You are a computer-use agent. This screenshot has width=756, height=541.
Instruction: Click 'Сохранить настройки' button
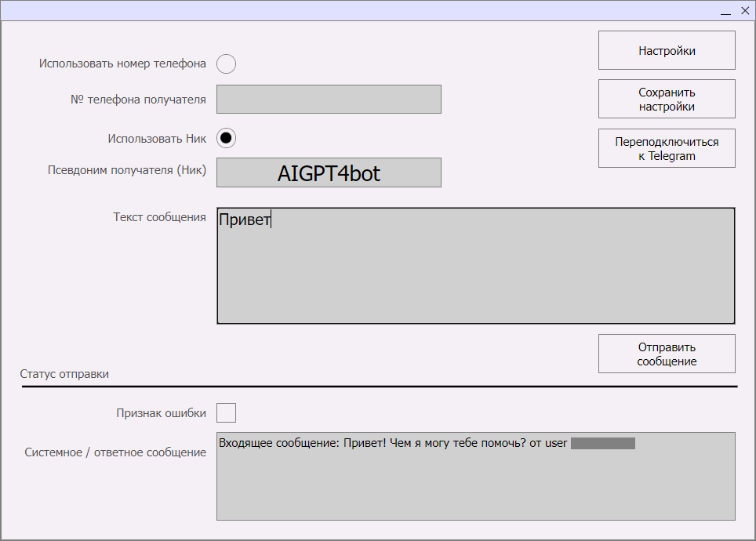click(x=666, y=98)
